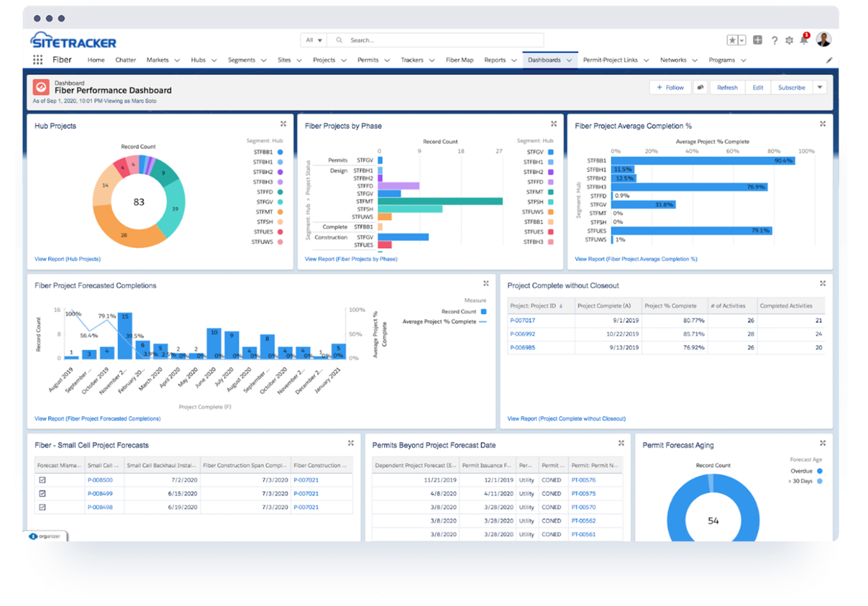
Task: Toggle checkbox in the P-008499 row
Action: pyautogui.click(x=42, y=494)
